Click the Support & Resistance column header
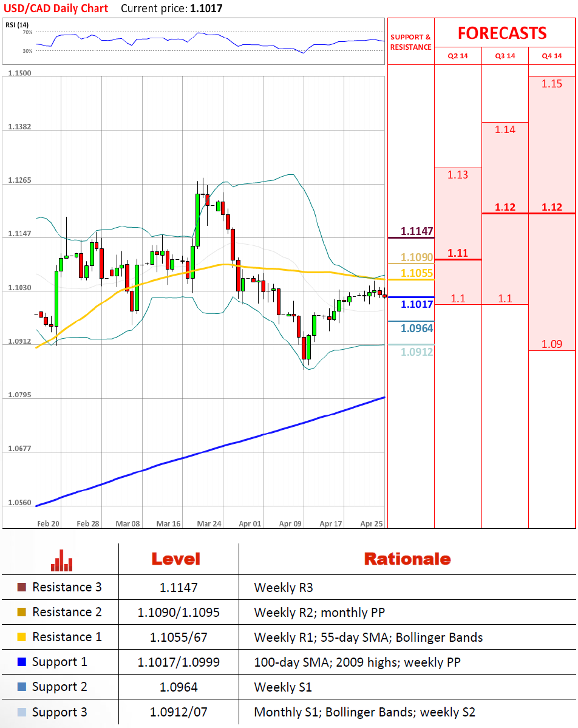The width and height of the screenshot is (578, 728). click(410, 43)
